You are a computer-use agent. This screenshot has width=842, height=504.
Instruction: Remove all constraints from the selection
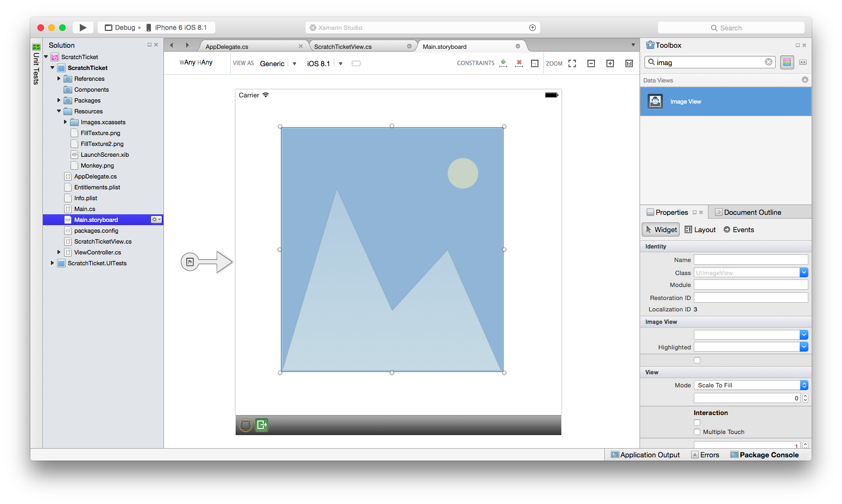(519, 63)
